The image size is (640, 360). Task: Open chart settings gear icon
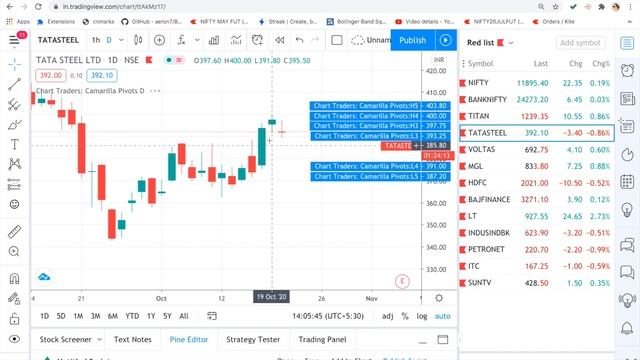point(439,298)
